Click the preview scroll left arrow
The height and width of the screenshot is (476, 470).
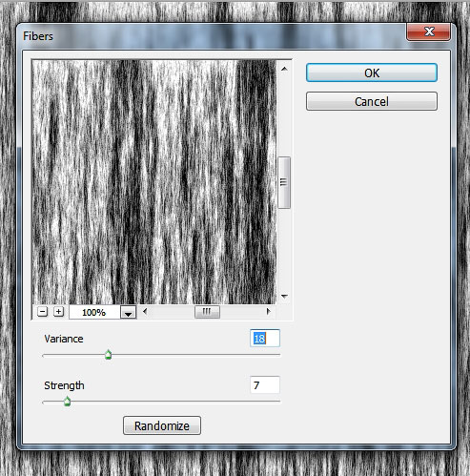(145, 311)
